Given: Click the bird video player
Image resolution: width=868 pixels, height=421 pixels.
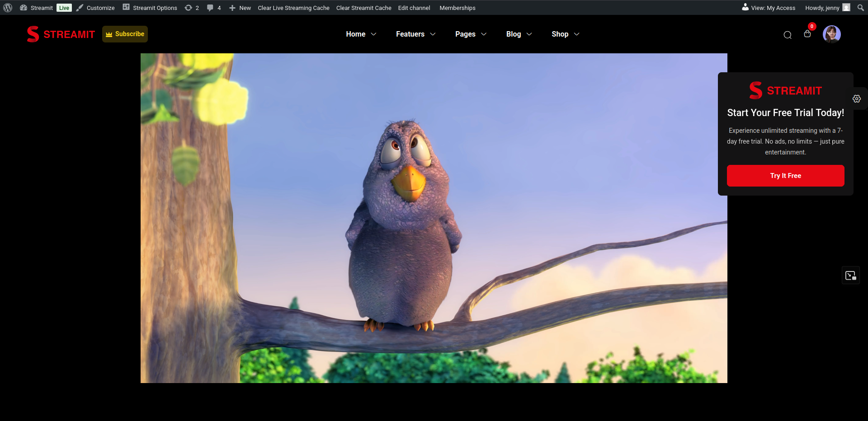Looking at the screenshot, I should 434,218.
